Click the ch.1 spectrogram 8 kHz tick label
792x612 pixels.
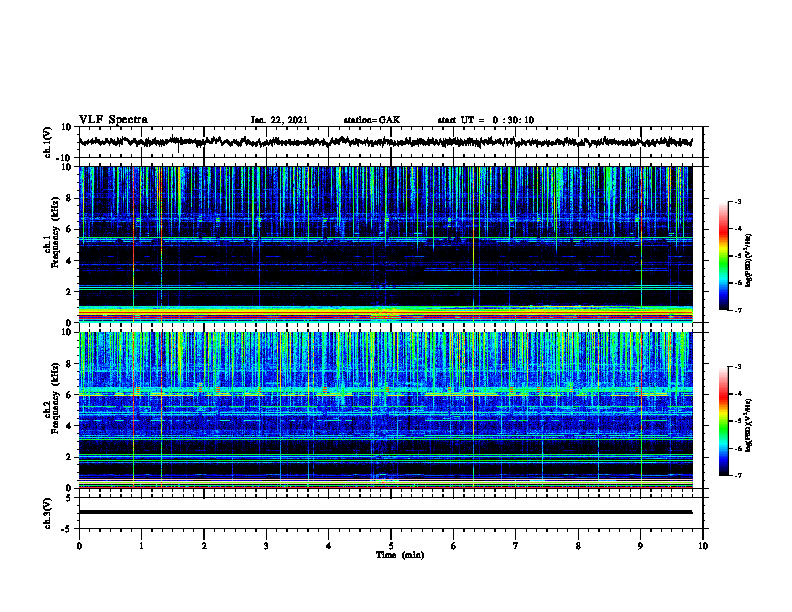(69, 198)
